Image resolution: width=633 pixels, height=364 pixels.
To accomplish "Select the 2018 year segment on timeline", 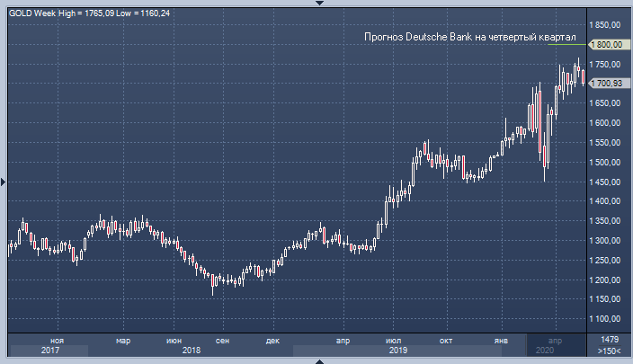I will click(191, 351).
